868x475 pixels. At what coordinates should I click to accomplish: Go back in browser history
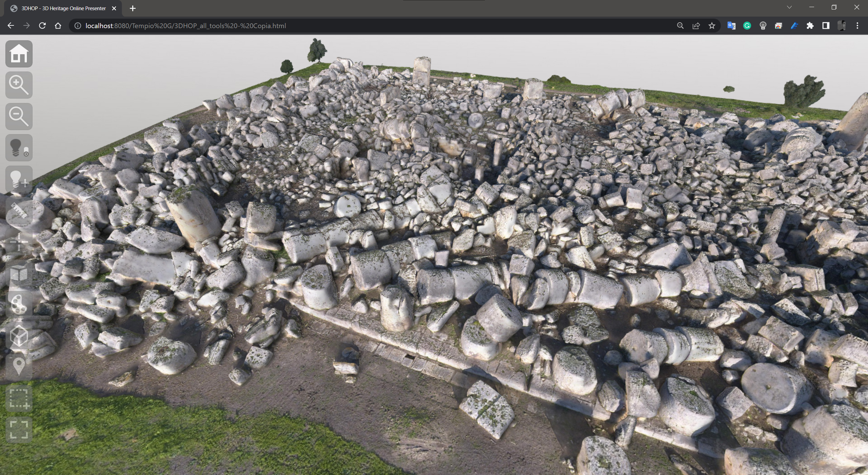[11, 26]
